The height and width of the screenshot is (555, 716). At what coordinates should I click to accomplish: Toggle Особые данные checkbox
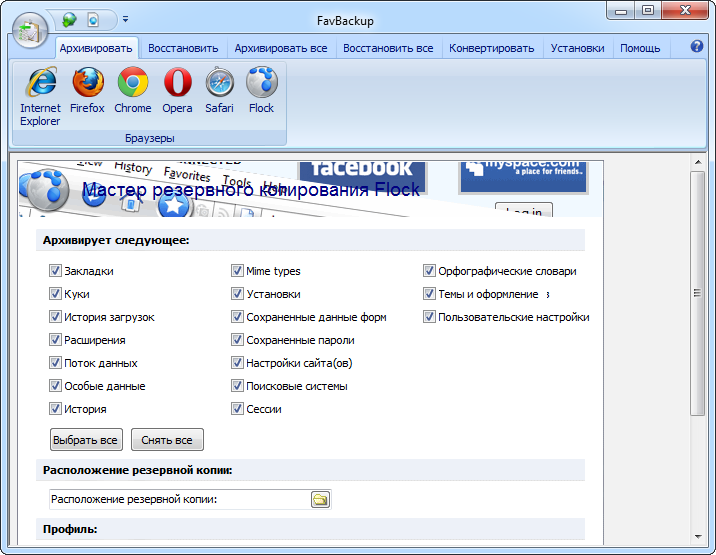(x=55, y=385)
